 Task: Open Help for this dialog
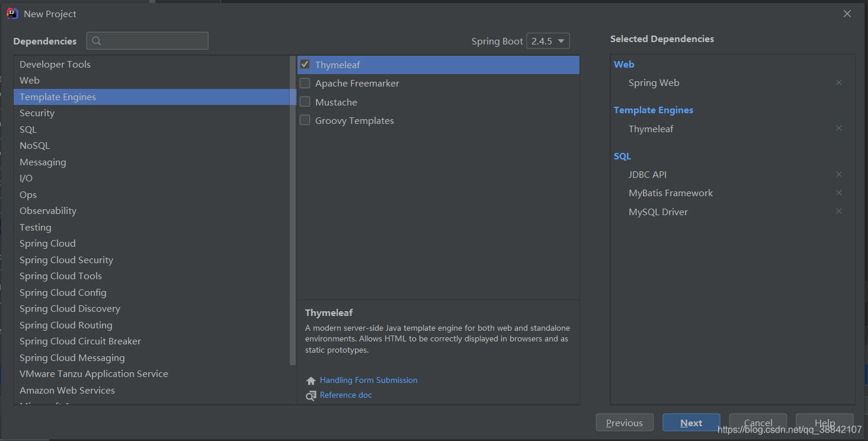click(x=825, y=423)
